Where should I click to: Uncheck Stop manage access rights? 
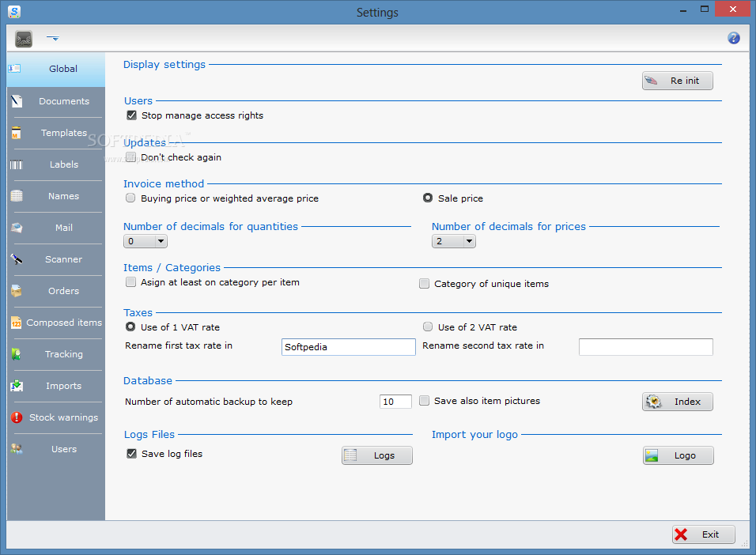(x=131, y=115)
